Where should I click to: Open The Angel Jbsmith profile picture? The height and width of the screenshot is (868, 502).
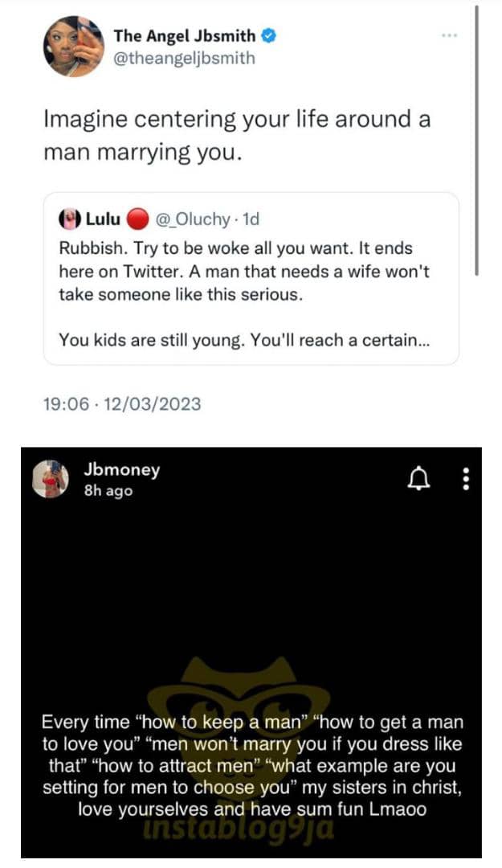(74, 47)
